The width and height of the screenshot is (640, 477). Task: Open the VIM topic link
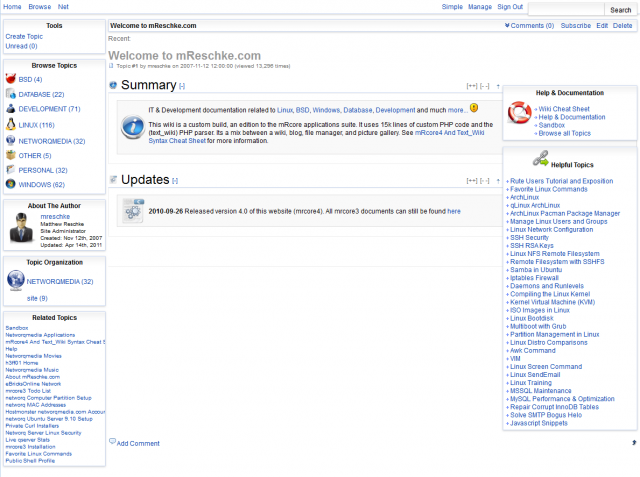point(515,359)
